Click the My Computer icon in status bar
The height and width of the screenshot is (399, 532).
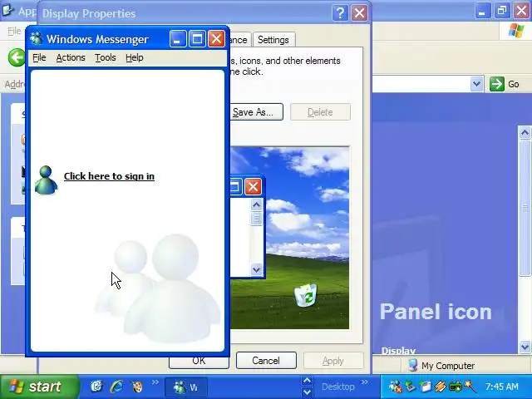coord(413,366)
